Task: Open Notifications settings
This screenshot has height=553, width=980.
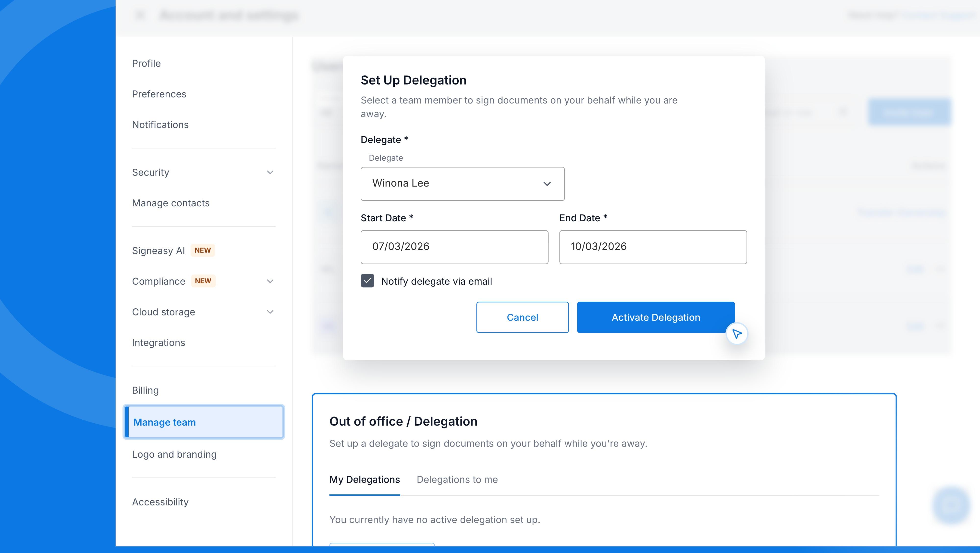Action: pos(160,125)
